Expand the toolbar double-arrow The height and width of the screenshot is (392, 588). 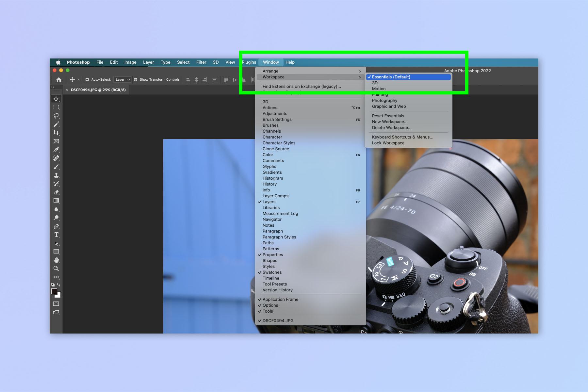(53, 87)
